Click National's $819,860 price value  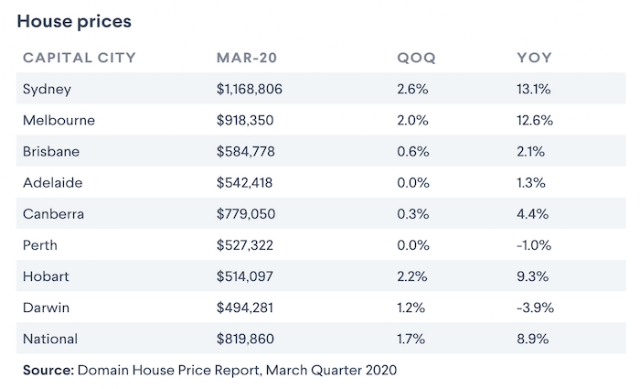pos(245,339)
